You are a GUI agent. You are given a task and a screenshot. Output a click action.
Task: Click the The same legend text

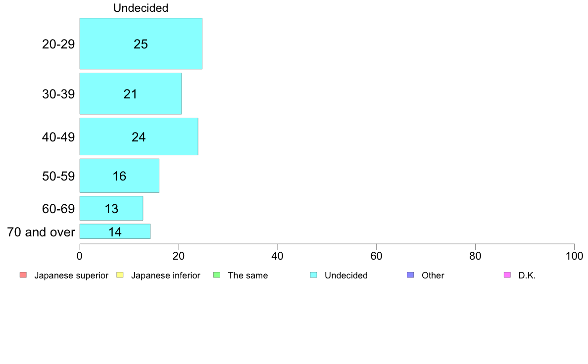(248, 275)
